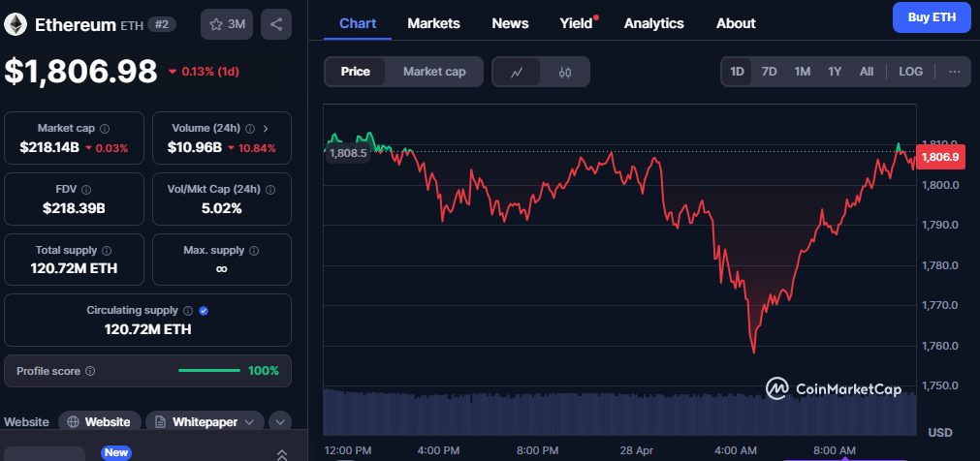Screen dimensions: 980x461
Task: Click the Market cap info icon
Action: pyautogui.click(x=105, y=129)
